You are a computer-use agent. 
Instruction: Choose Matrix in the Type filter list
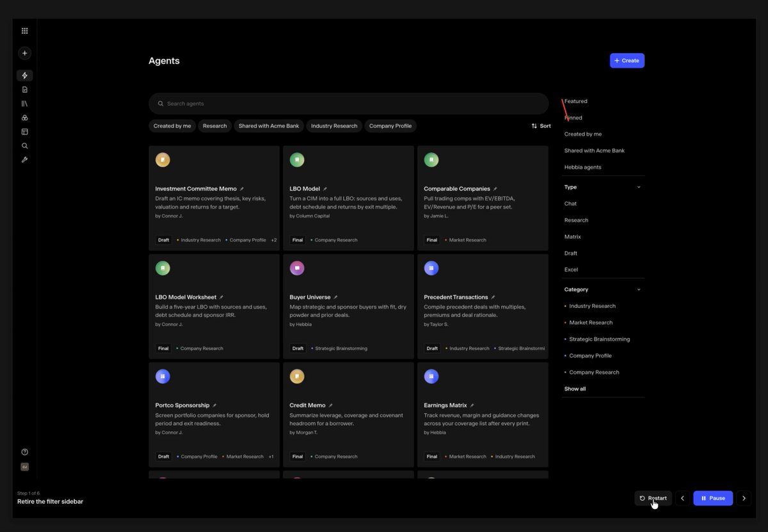point(572,237)
